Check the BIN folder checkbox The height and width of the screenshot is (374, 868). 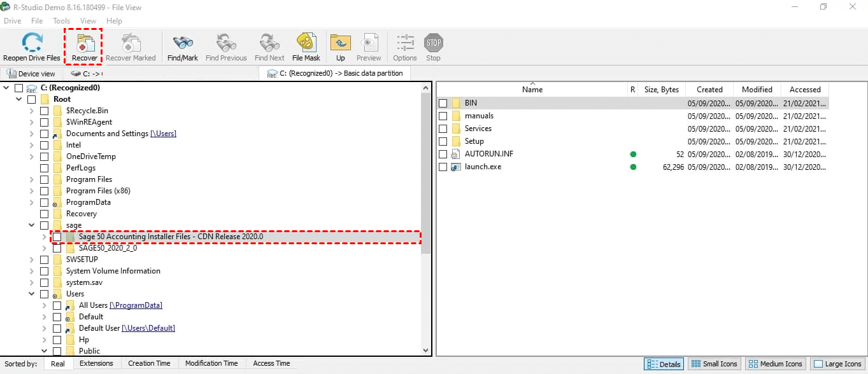coord(443,103)
